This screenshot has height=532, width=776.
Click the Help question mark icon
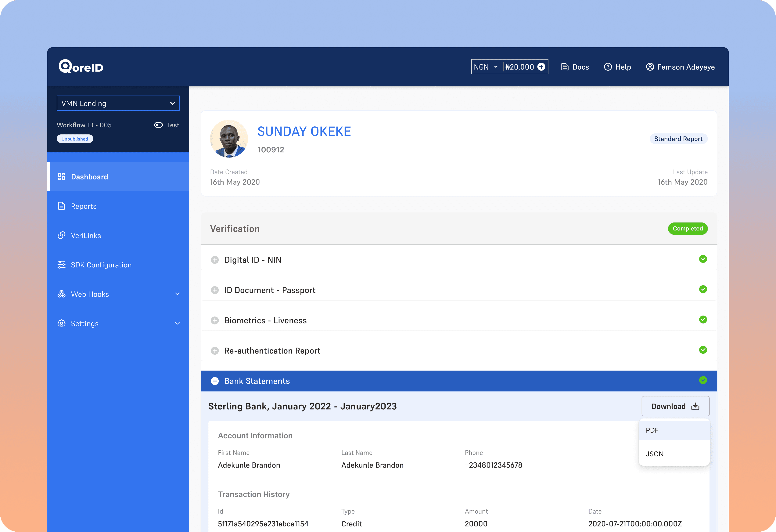608,67
